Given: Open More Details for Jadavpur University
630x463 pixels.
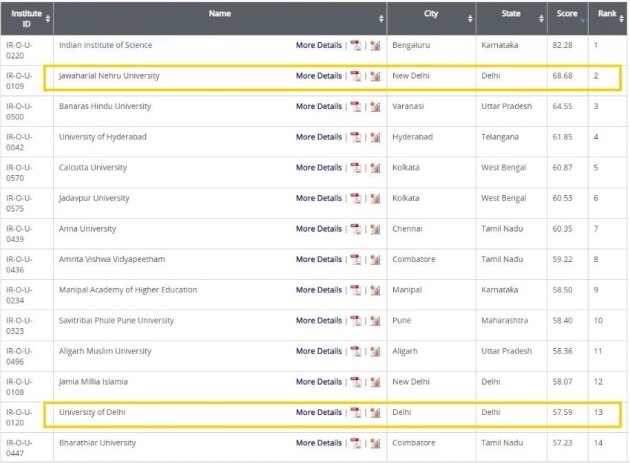Looking at the screenshot, I should click(x=319, y=198).
